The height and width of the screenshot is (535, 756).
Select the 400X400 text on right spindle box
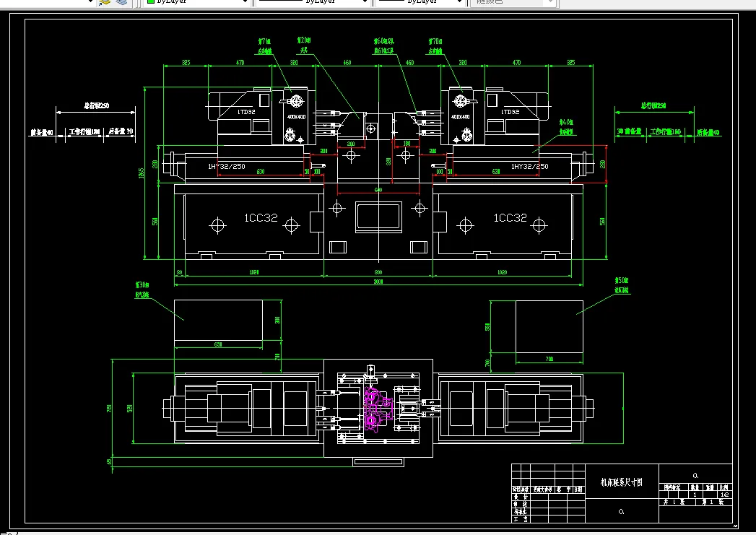click(461, 117)
